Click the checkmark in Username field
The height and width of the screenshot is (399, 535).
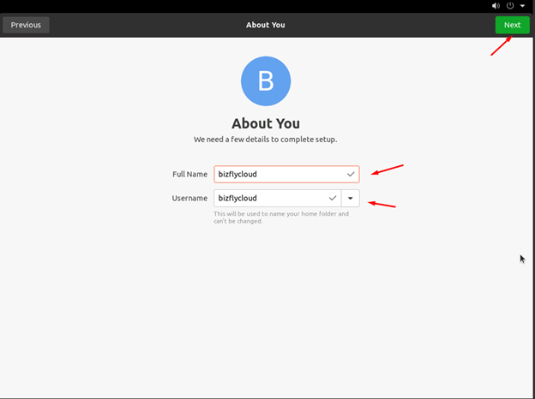pos(332,198)
